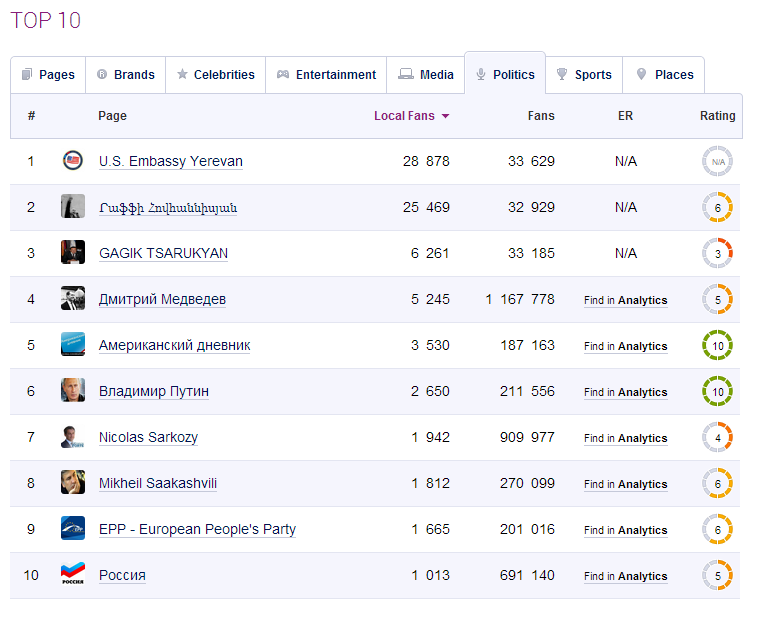
Task: Open the Nicolas Sarkozy page link
Action: (149, 437)
